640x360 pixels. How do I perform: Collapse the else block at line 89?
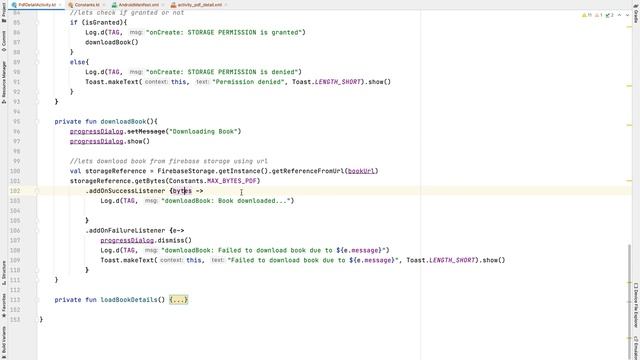[37, 62]
